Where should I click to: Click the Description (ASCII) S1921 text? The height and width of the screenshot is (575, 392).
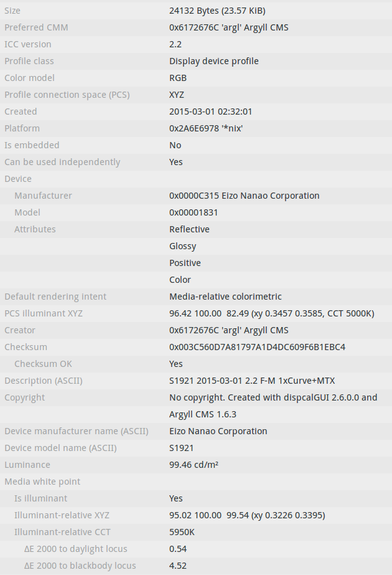pyautogui.click(x=252, y=381)
